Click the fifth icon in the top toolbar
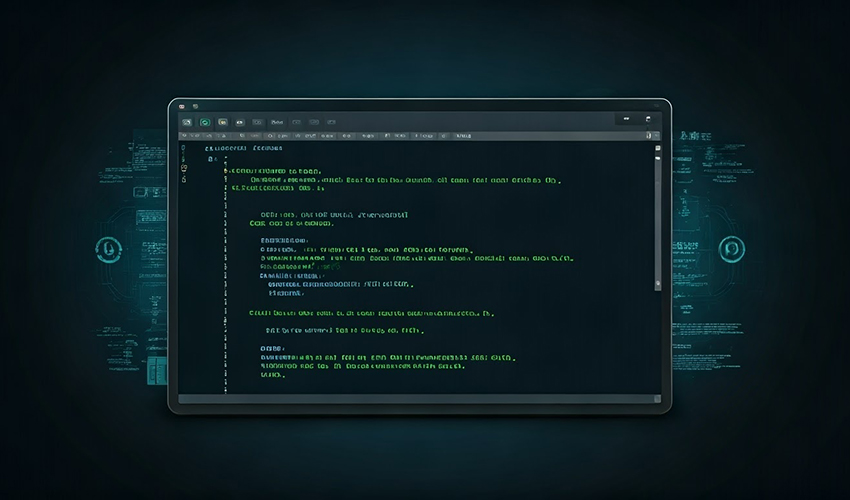This screenshot has height=500, width=850. point(257,121)
